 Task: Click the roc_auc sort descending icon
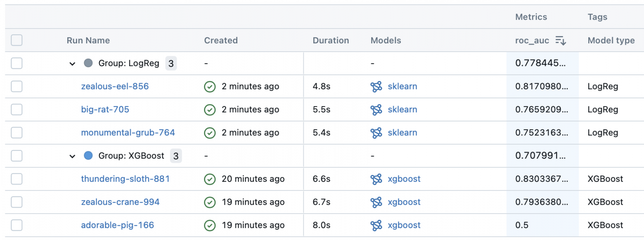561,40
